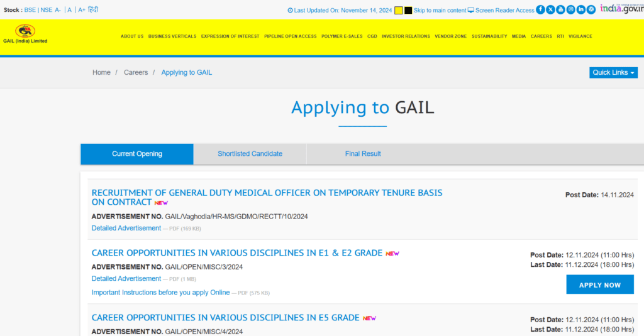Click the Applying to GAIL page heading
Screen dimensions: 644x336
tap(363, 107)
